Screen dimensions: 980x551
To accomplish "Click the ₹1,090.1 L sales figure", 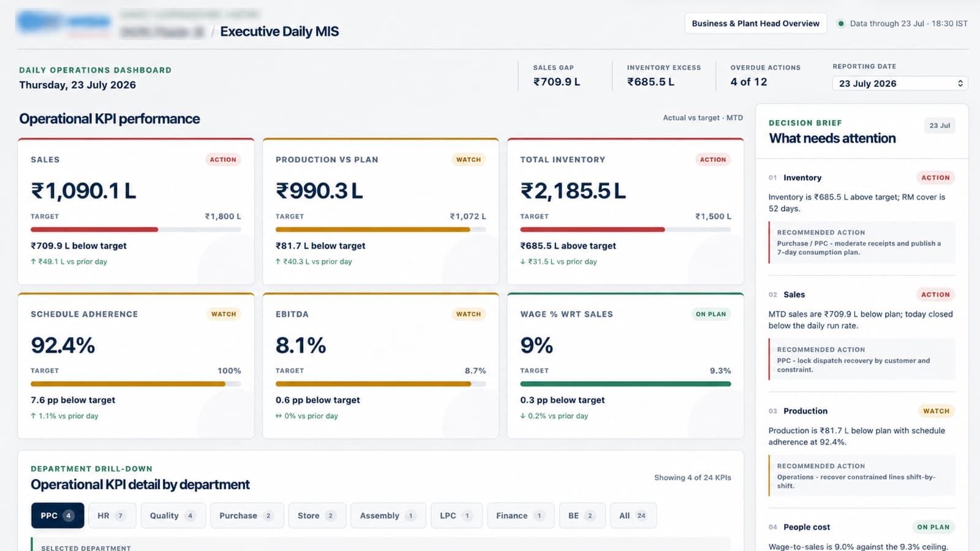I will click(84, 191).
